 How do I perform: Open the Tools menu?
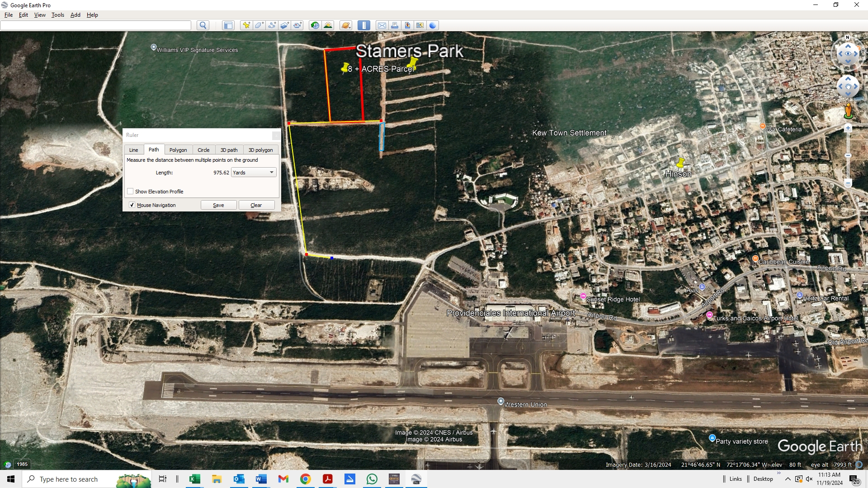point(58,15)
